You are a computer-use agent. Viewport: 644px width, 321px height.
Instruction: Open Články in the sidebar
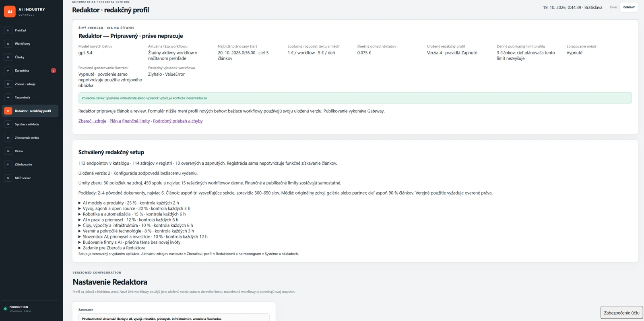(30, 57)
